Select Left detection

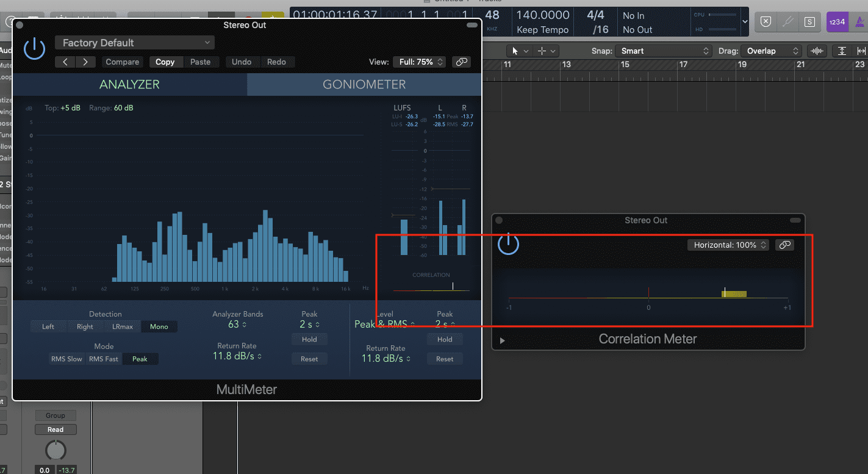(48, 326)
